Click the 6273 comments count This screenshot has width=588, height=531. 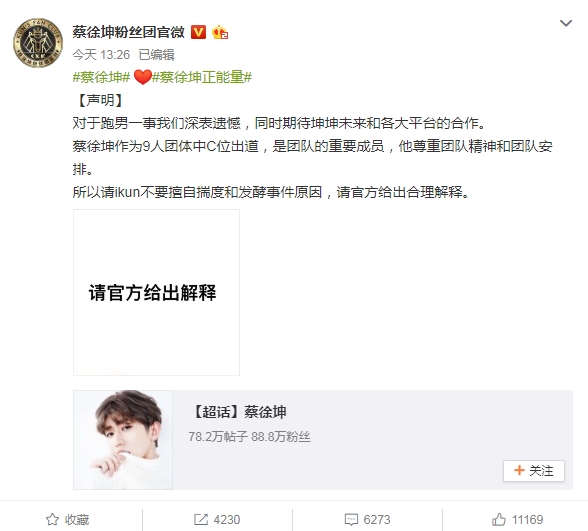point(377,520)
